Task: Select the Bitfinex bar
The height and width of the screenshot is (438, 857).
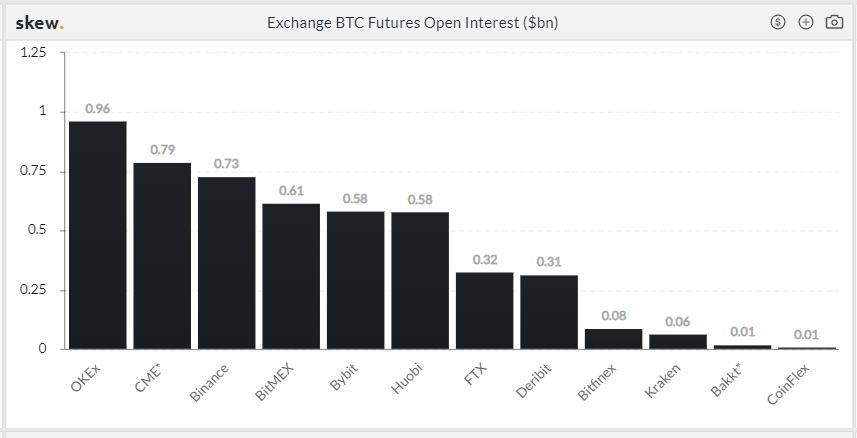Action: (x=613, y=339)
